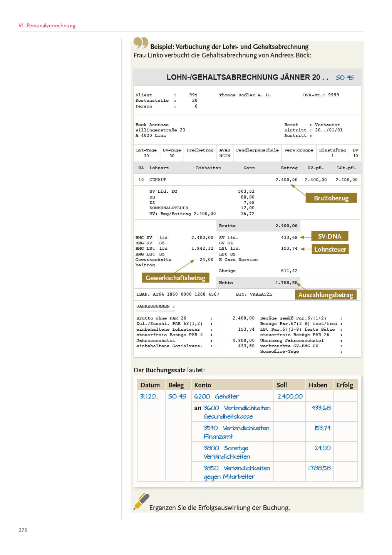
Task: Click the golden quotation mark icon
Action: pyautogui.click(x=141, y=43)
